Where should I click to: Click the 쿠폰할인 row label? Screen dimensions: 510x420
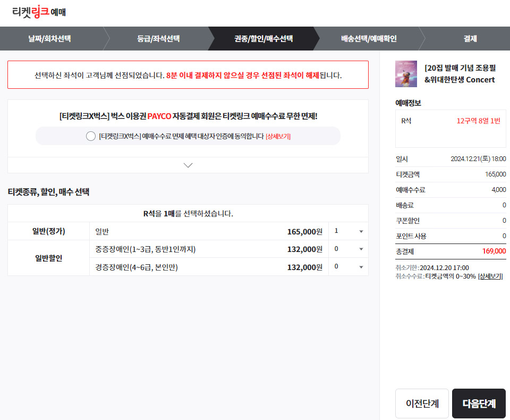click(407, 221)
